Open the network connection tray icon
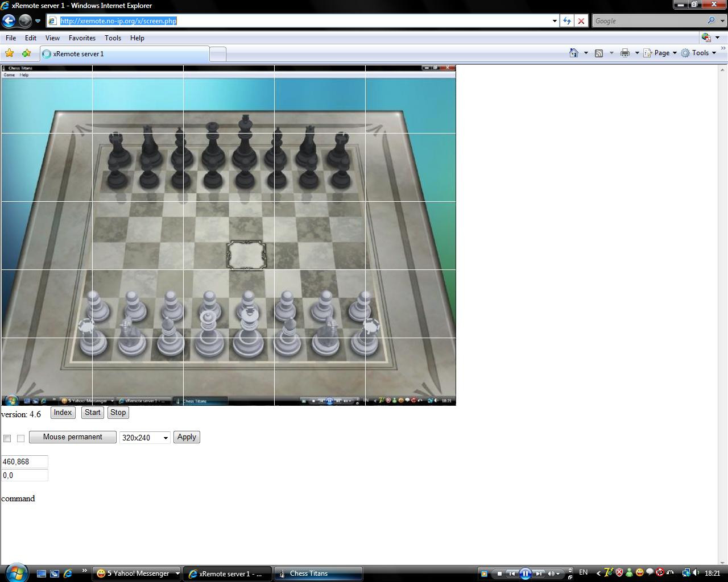This screenshot has width=728, height=582. coord(686,573)
